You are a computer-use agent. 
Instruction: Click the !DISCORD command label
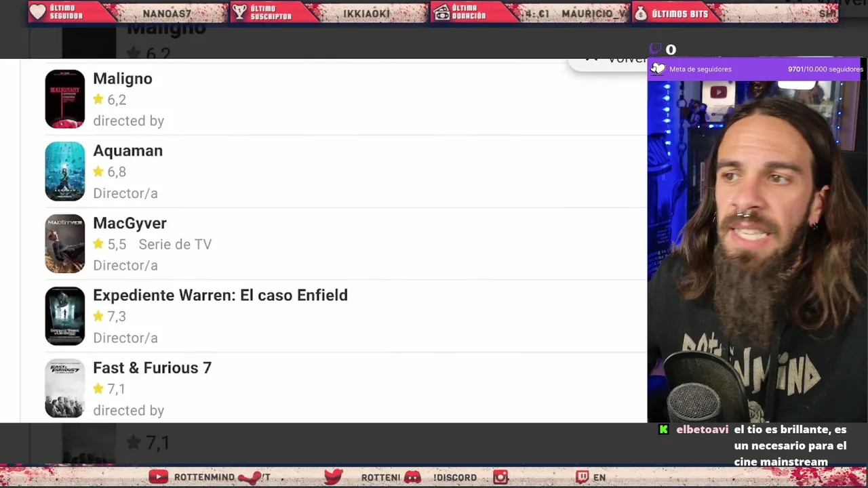[455, 477]
